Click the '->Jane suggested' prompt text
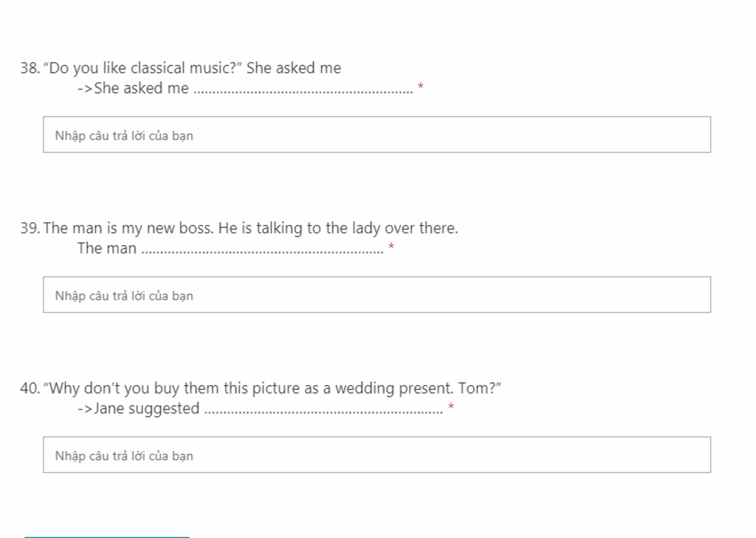This screenshot has width=756, height=538. 138,408
